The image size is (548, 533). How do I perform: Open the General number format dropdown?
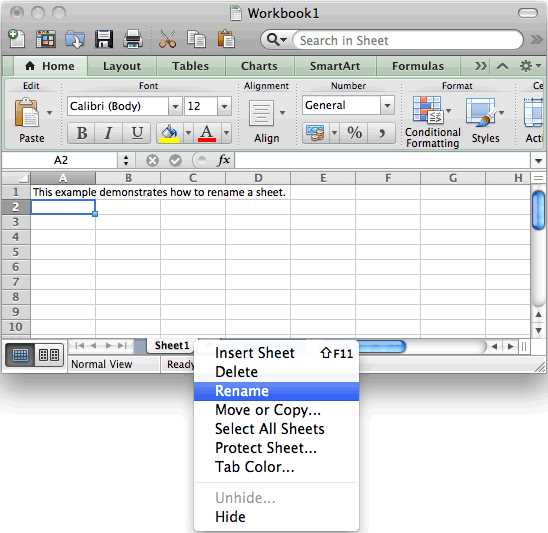coord(387,105)
